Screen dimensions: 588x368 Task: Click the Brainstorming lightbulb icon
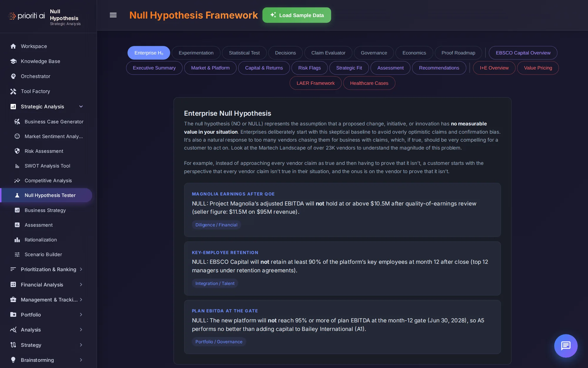(13, 360)
